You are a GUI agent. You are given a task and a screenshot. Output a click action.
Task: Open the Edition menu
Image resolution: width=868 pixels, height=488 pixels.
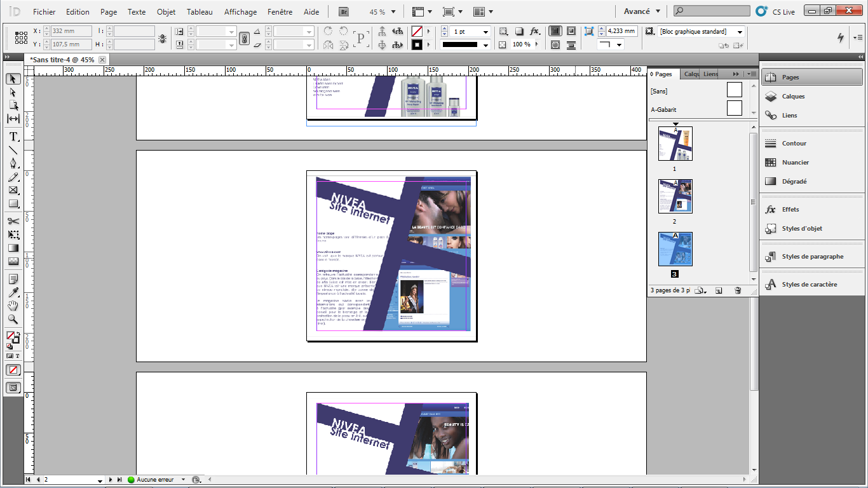[78, 12]
